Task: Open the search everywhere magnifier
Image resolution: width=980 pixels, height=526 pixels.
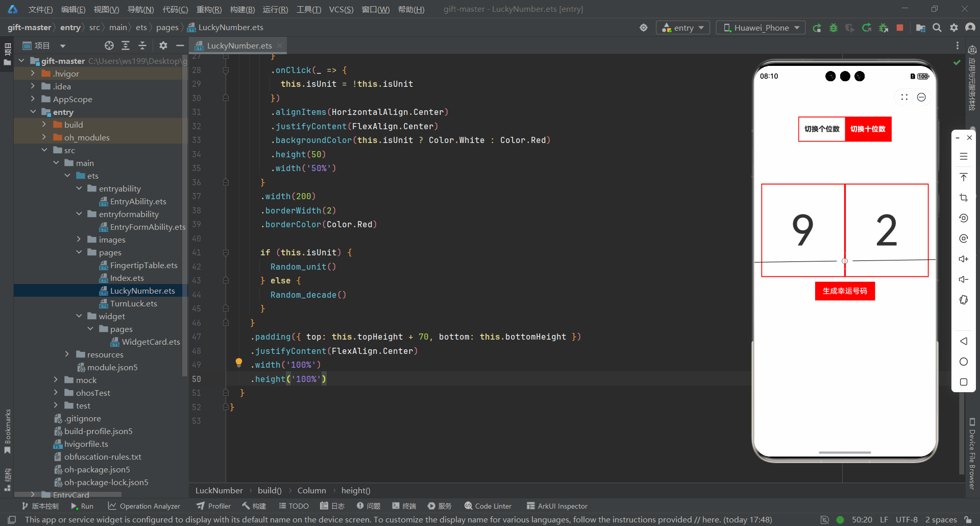Action: (x=937, y=28)
